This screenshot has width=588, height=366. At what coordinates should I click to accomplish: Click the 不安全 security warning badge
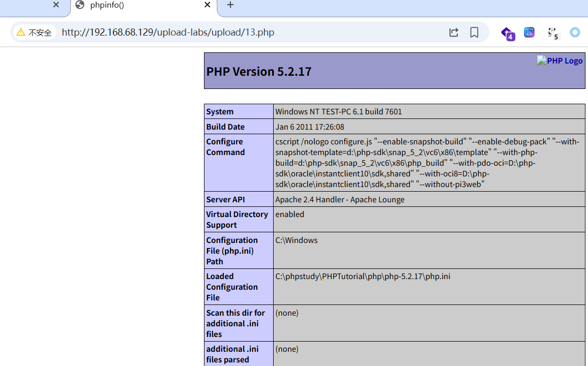tap(35, 32)
